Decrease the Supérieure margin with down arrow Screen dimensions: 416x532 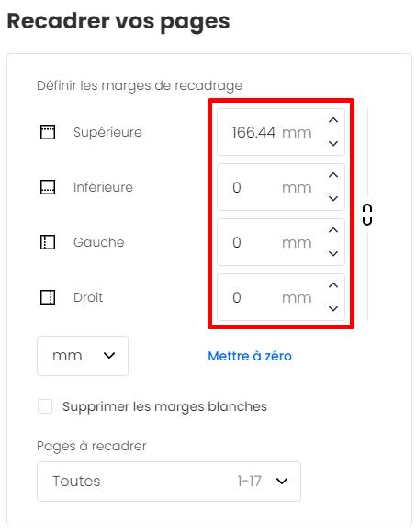(x=333, y=143)
